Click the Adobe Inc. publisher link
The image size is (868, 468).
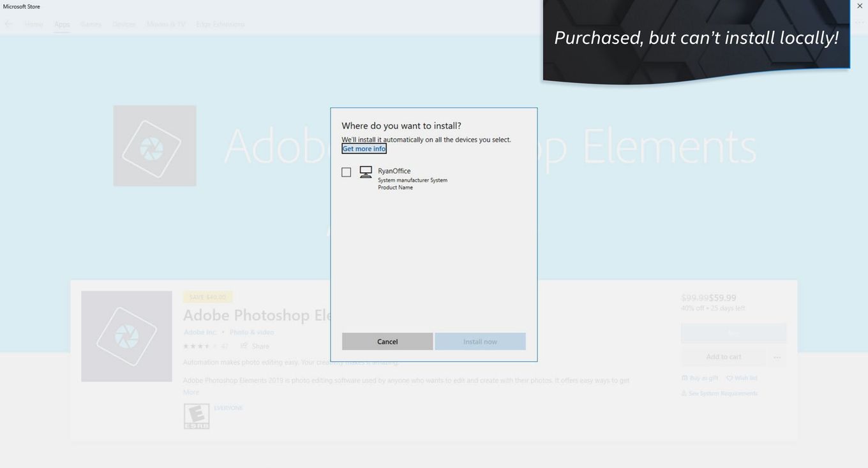click(200, 332)
